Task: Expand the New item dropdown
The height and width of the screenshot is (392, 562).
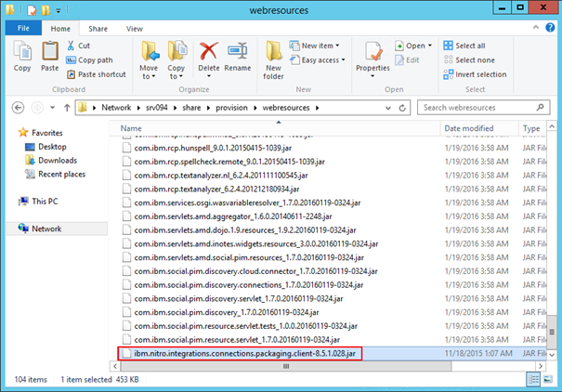Action: [320, 46]
